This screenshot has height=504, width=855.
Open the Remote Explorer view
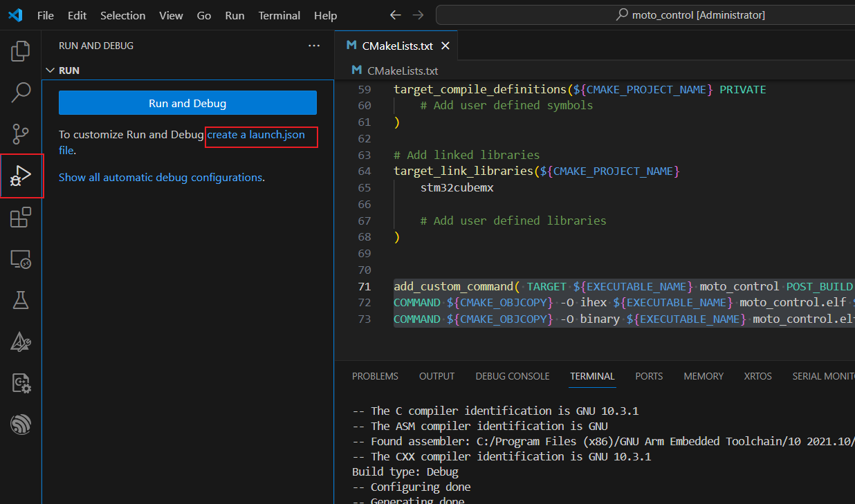[x=20, y=259]
